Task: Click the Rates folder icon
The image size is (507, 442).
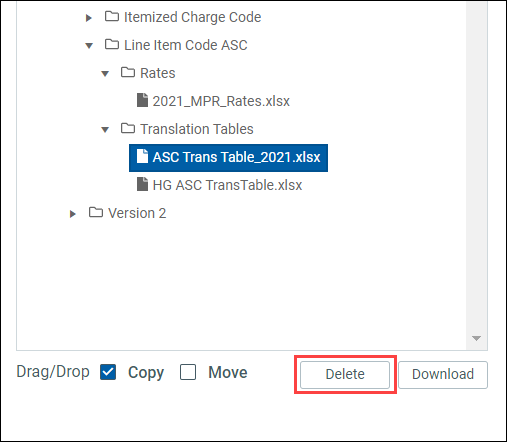Action: 128,72
